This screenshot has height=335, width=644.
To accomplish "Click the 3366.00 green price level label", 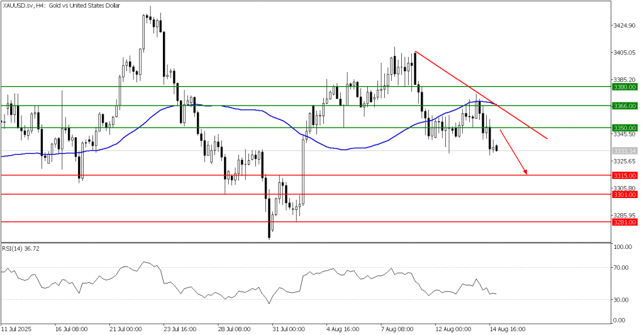I will click(x=625, y=106).
